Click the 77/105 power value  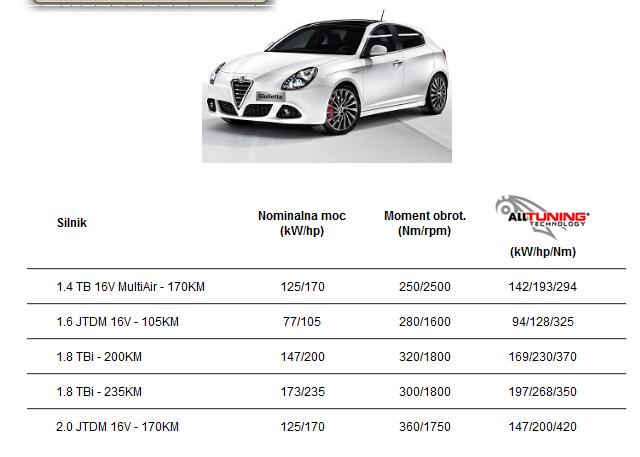pyautogui.click(x=302, y=322)
